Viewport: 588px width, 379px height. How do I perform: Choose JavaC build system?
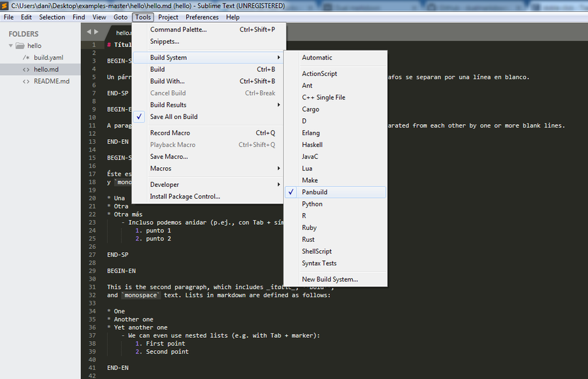click(335, 156)
